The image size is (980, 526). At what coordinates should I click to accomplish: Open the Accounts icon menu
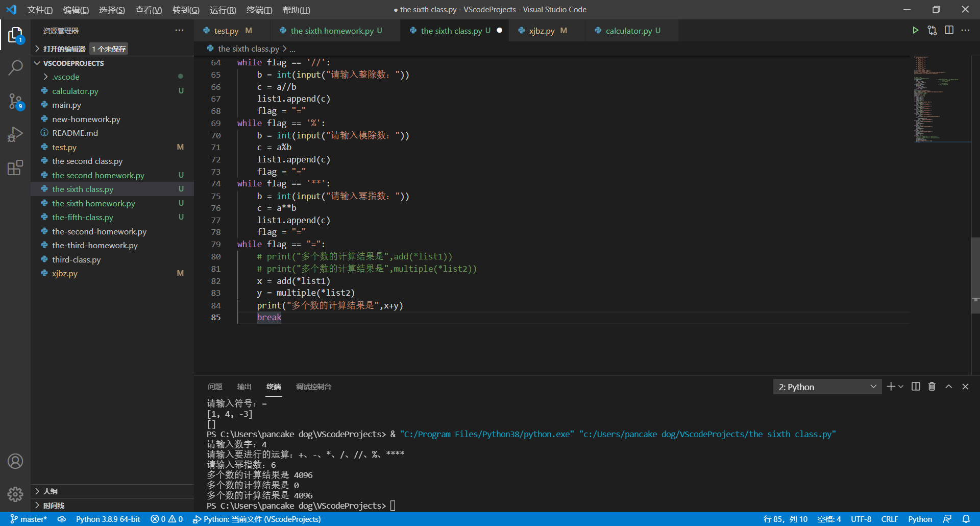click(x=15, y=461)
